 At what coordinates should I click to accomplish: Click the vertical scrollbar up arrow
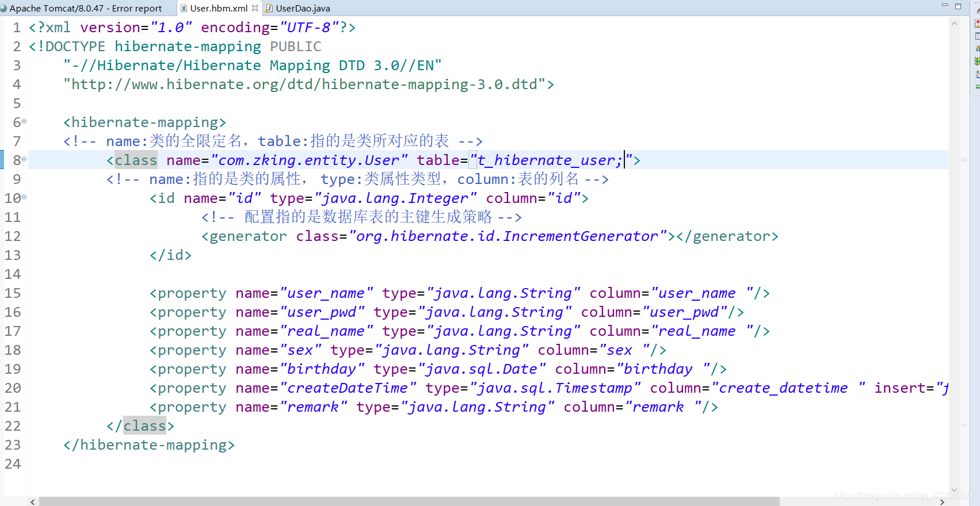(954, 24)
